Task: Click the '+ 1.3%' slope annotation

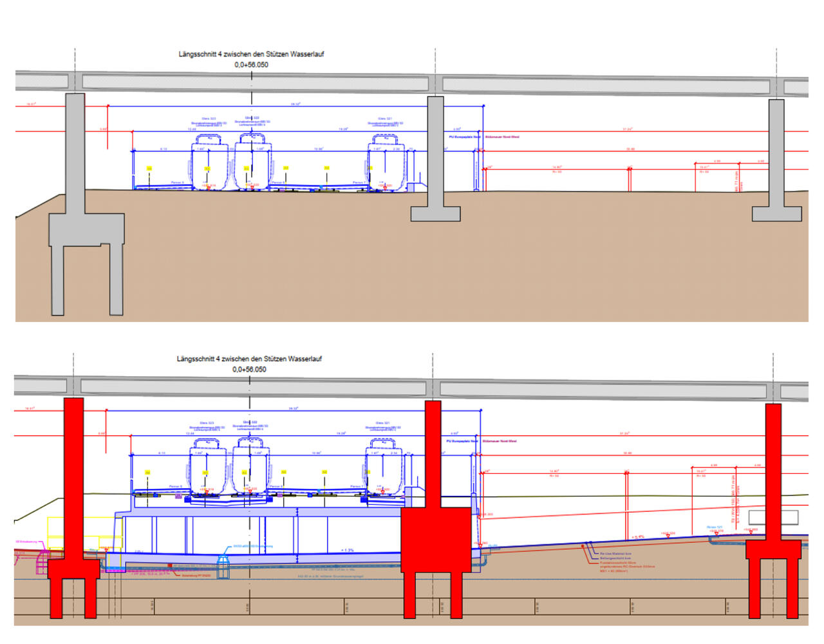Action: coord(347,551)
